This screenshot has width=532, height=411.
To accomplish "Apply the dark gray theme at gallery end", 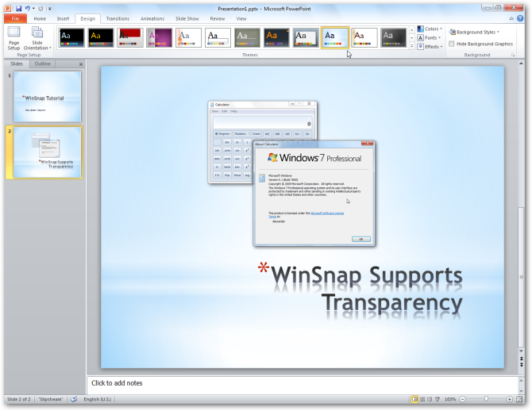I will pos(393,37).
